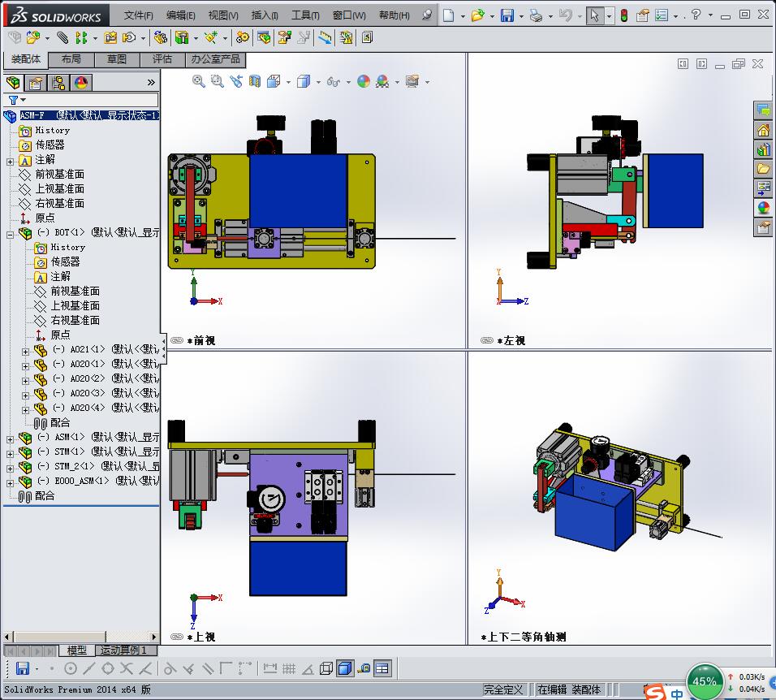The height and width of the screenshot is (700, 776).
Task: Click the Rebuild traffic light icon
Action: coord(624,15)
